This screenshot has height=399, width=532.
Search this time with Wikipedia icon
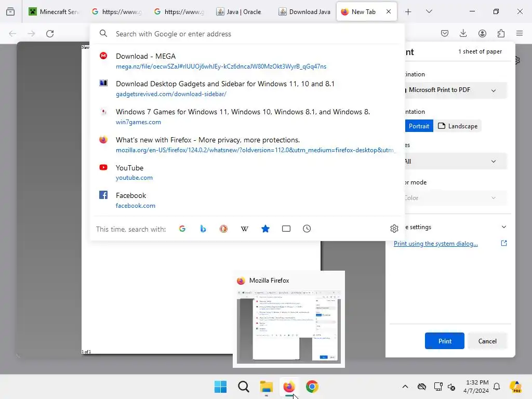245,229
